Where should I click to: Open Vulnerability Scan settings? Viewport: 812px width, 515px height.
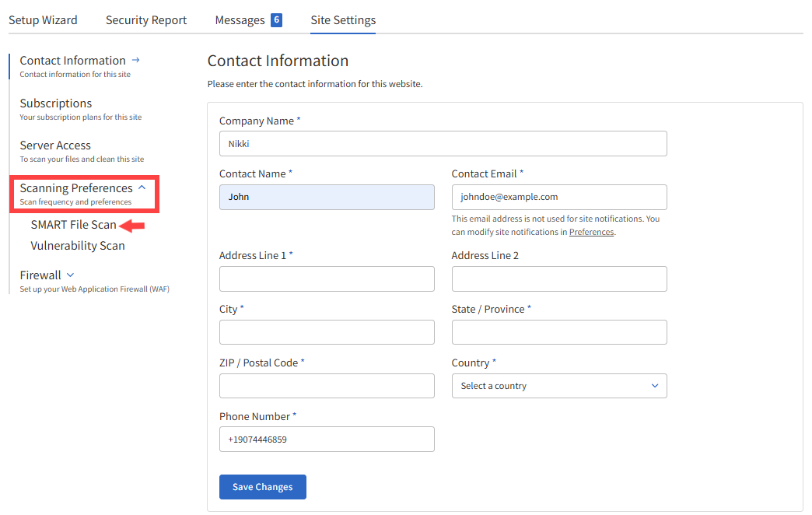pyautogui.click(x=78, y=245)
